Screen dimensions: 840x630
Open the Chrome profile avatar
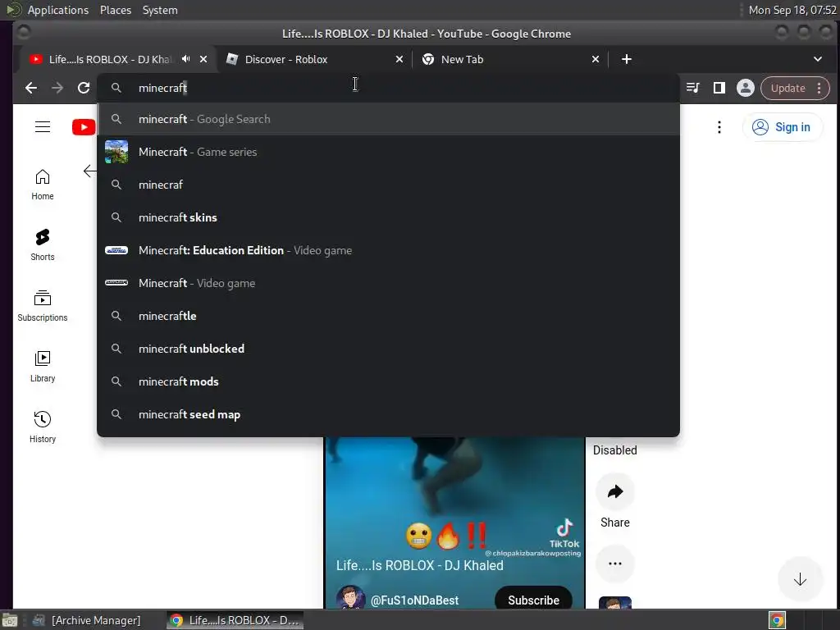point(745,88)
